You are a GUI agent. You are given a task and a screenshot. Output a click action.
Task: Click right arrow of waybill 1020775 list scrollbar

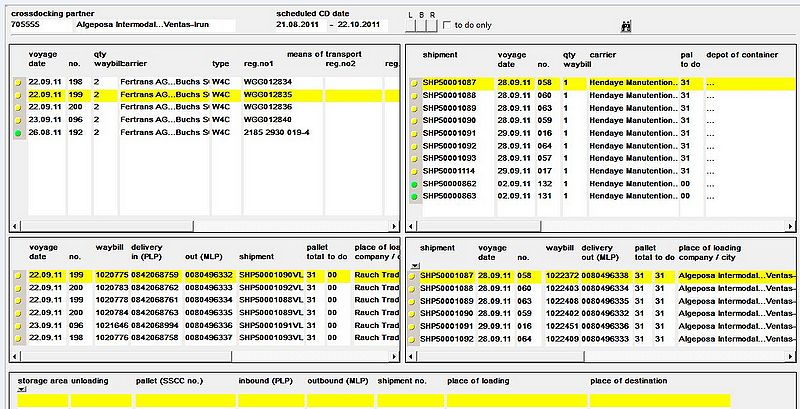[x=394, y=356]
